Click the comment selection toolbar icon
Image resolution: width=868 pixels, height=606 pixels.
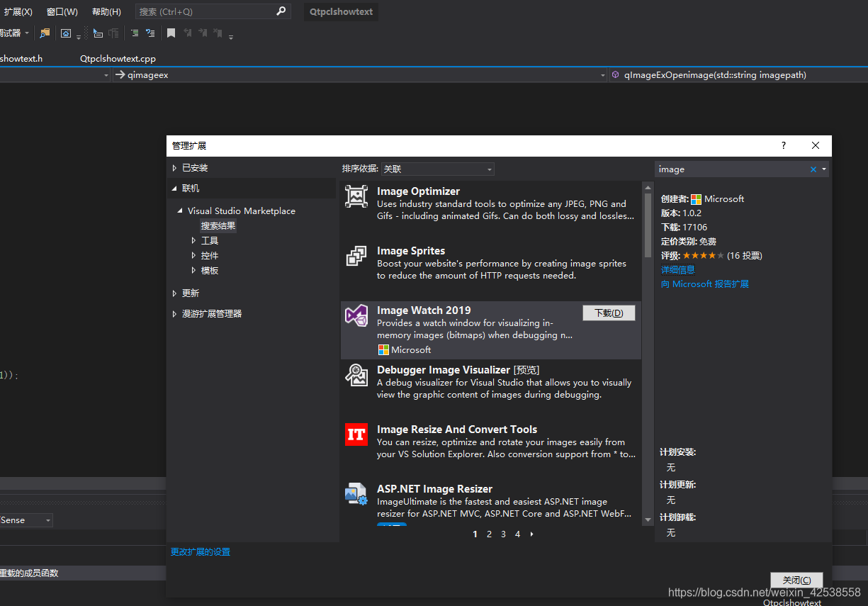click(135, 33)
